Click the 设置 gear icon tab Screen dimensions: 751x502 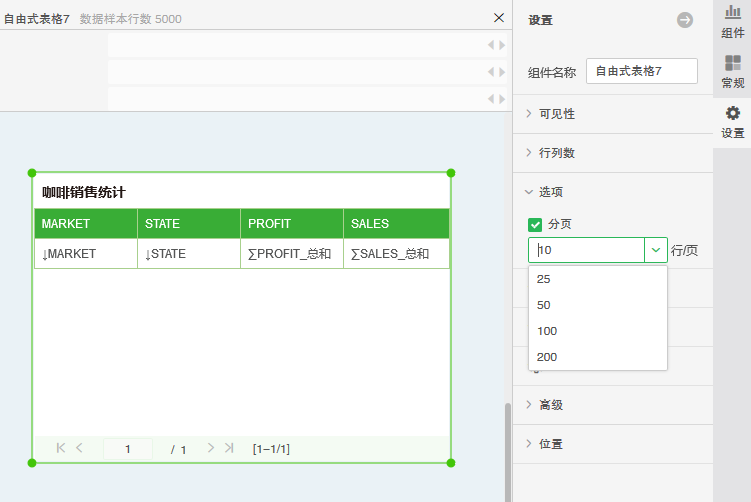(732, 121)
